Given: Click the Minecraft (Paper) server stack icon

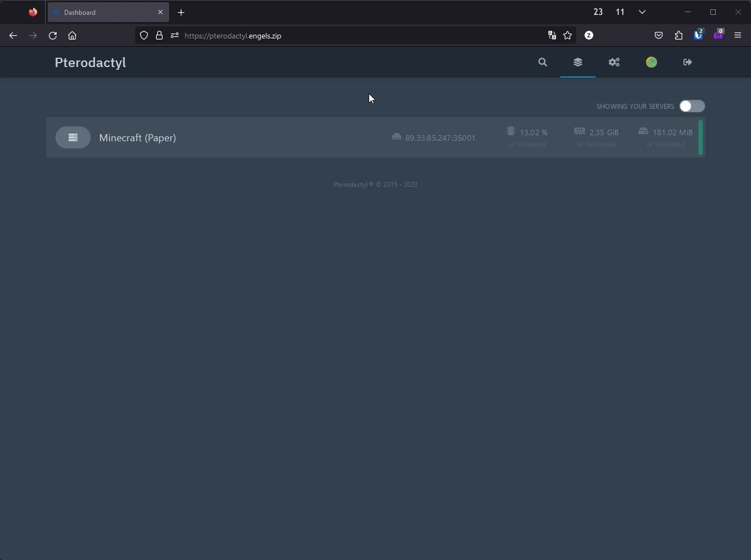Looking at the screenshot, I should pos(73,137).
